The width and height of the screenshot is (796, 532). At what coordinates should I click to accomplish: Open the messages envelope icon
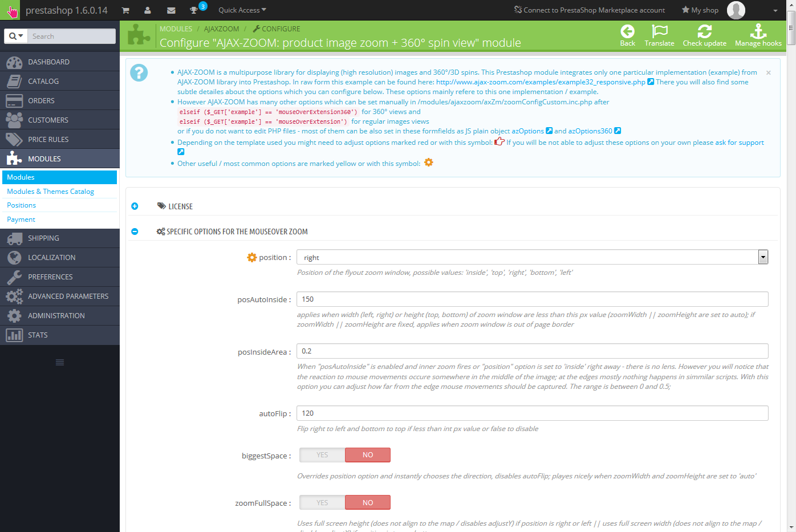pyautogui.click(x=171, y=10)
